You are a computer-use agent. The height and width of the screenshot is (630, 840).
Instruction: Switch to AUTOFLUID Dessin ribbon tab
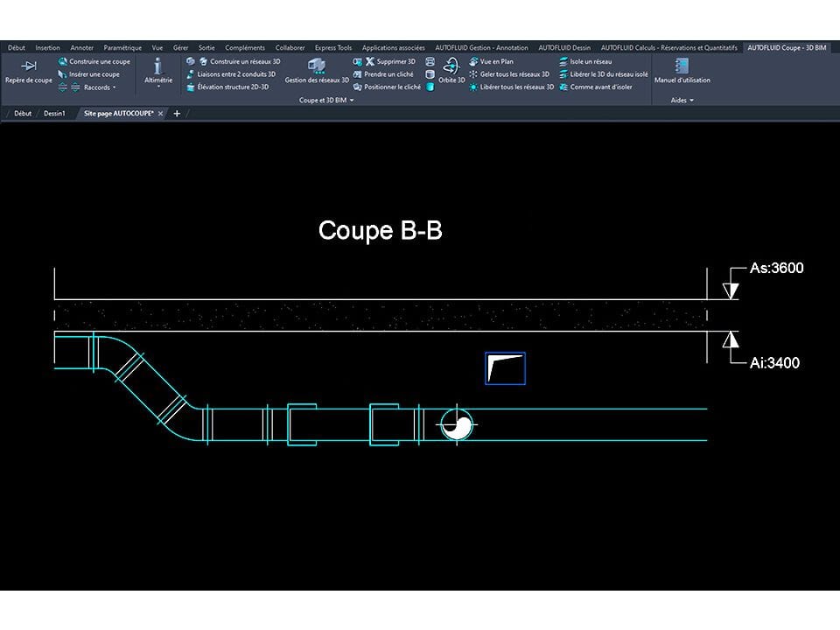point(564,47)
